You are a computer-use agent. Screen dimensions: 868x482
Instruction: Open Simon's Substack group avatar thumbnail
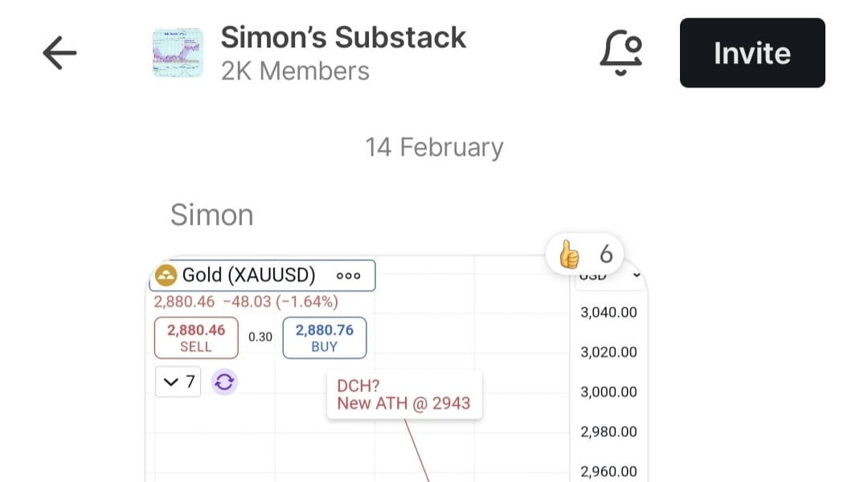pyautogui.click(x=178, y=51)
